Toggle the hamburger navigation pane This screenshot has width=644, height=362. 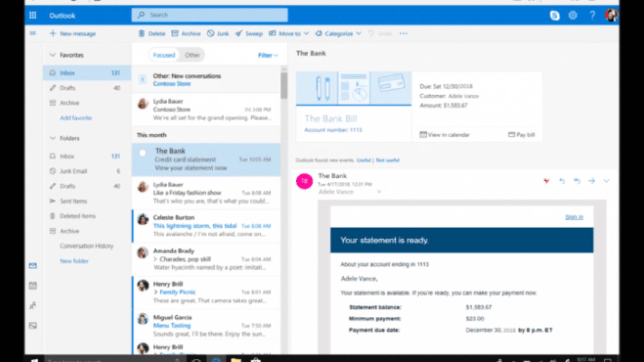[x=33, y=33]
